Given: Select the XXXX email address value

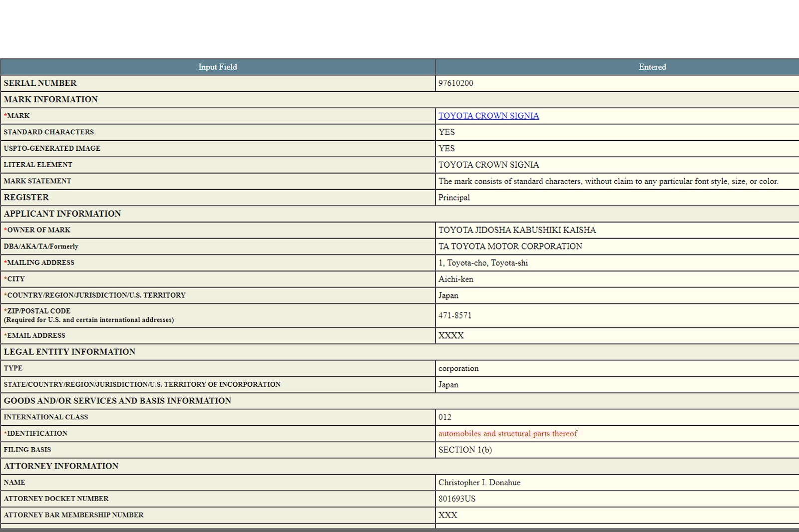Looking at the screenshot, I should point(451,336).
